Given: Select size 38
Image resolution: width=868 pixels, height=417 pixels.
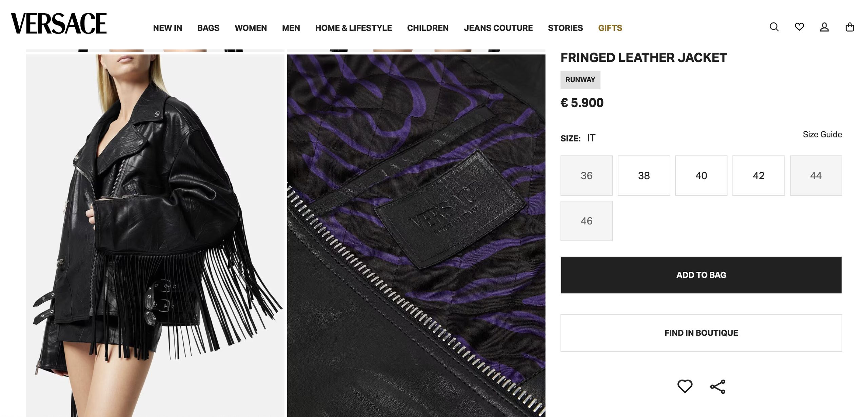Looking at the screenshot, I should click(644, 175).
